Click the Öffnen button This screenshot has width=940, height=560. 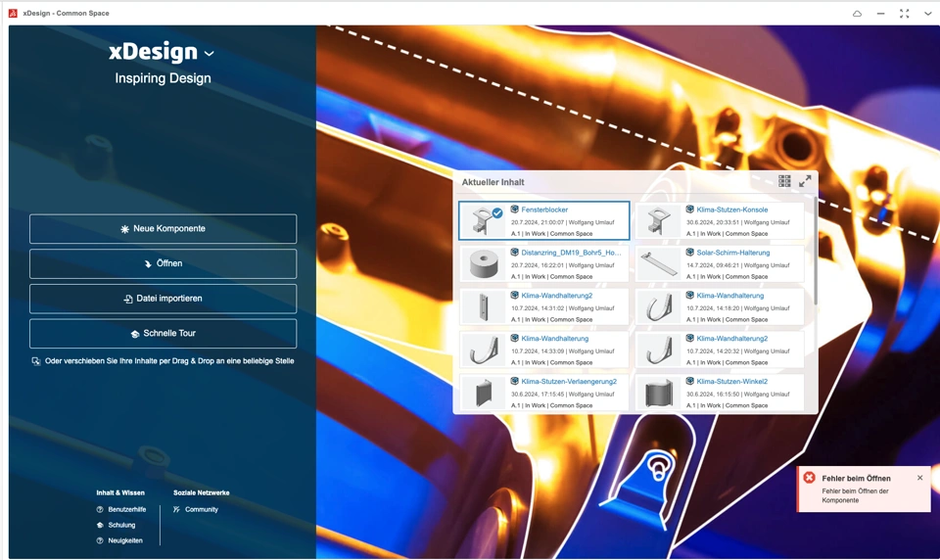(164, 263)
